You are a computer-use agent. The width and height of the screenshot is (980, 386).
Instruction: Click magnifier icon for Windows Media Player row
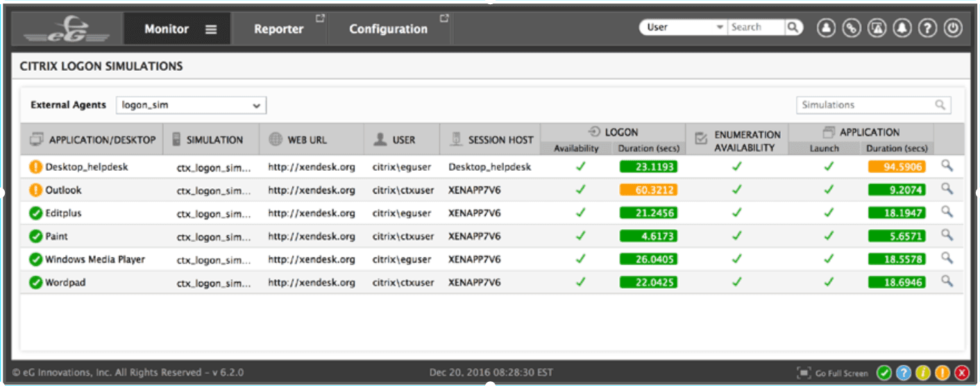(x=947, y=258)
